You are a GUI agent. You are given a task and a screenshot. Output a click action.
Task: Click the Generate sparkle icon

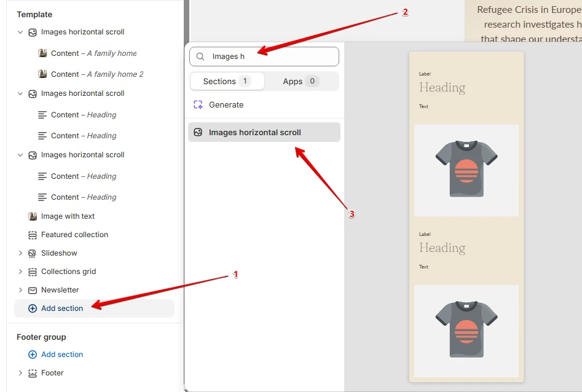click(x=199, y=104)
